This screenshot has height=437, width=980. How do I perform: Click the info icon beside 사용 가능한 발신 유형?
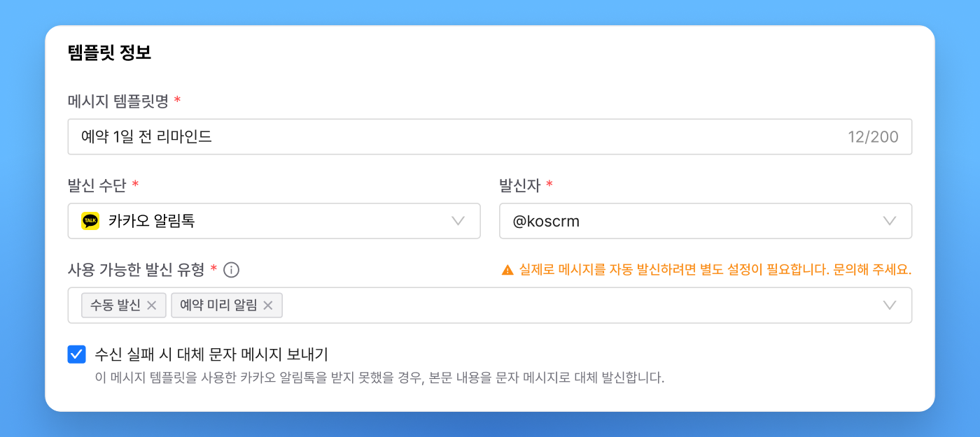click(231, 270)
